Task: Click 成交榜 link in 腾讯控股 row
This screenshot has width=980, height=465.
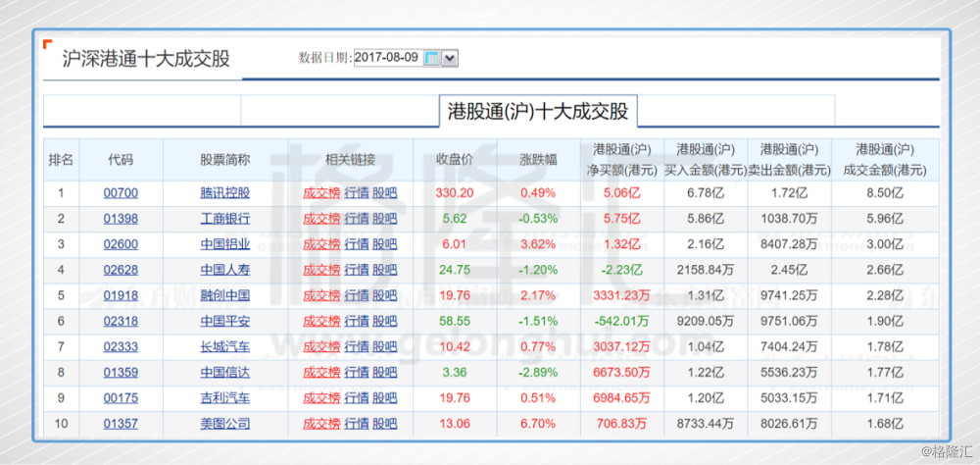Action: [321, 193]
